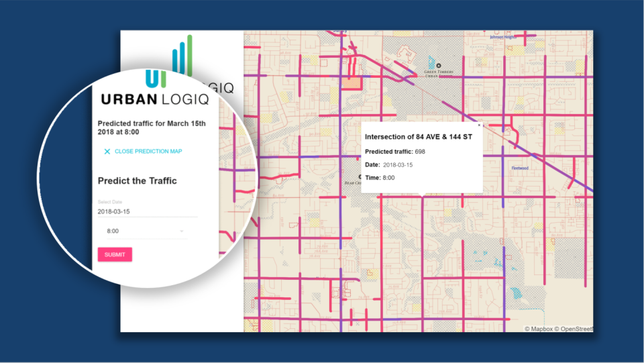Click the Mapbox attribution link
This screenshot has height=363, width=644.
point(539,329)
